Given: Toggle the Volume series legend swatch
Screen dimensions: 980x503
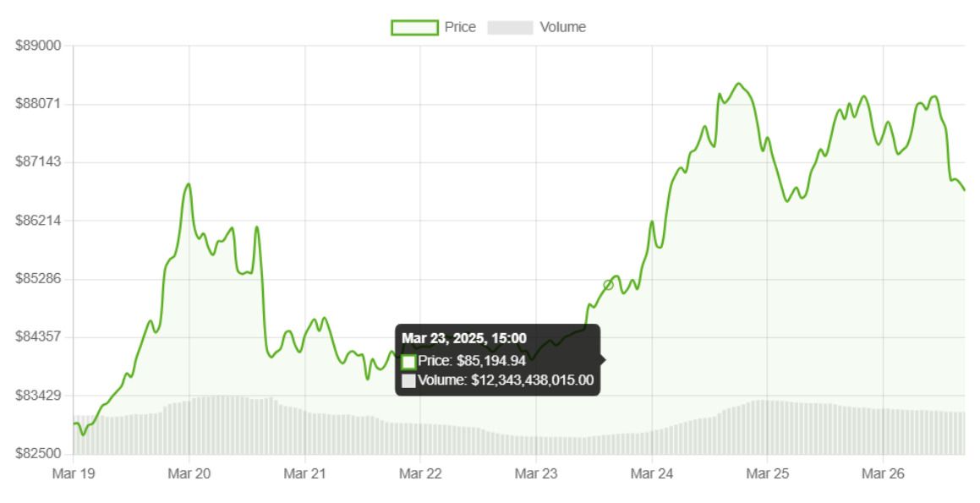Looking at the screenshot, I should point(510,28).
